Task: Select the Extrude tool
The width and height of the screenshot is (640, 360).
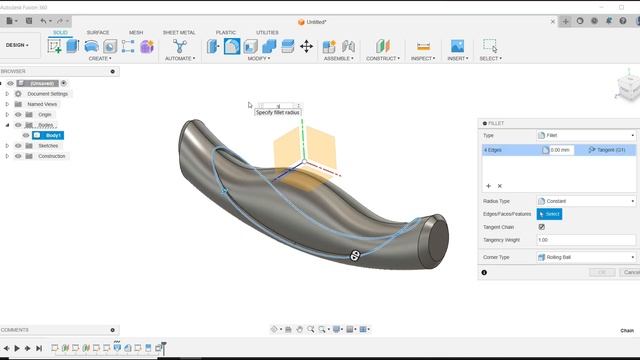Action: pos(73,46)
